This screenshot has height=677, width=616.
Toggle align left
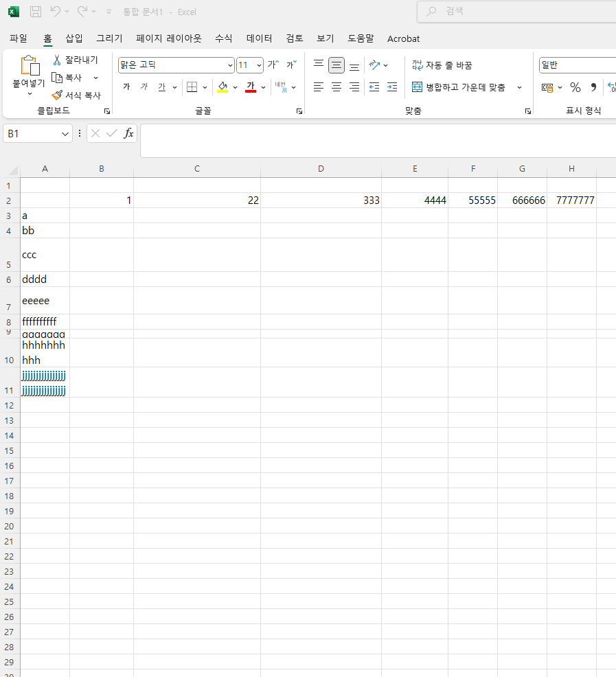(x=319, y=87)
